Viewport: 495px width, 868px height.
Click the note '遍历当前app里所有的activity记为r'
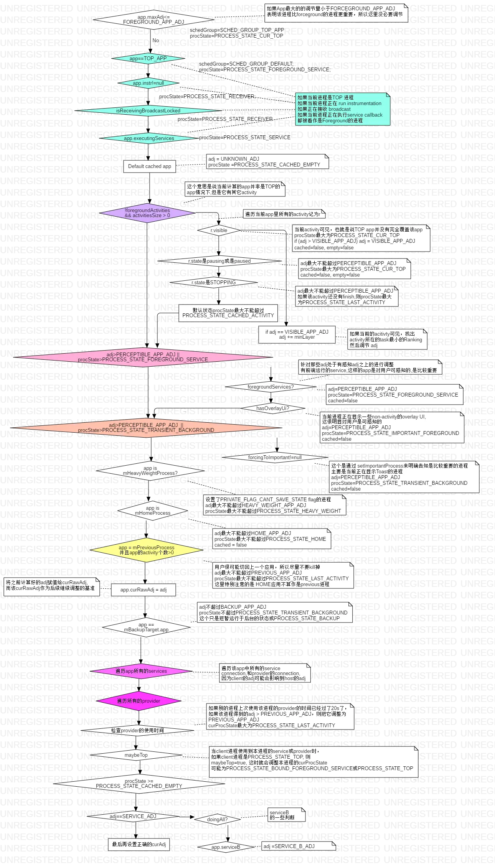(x=284, y=214)
